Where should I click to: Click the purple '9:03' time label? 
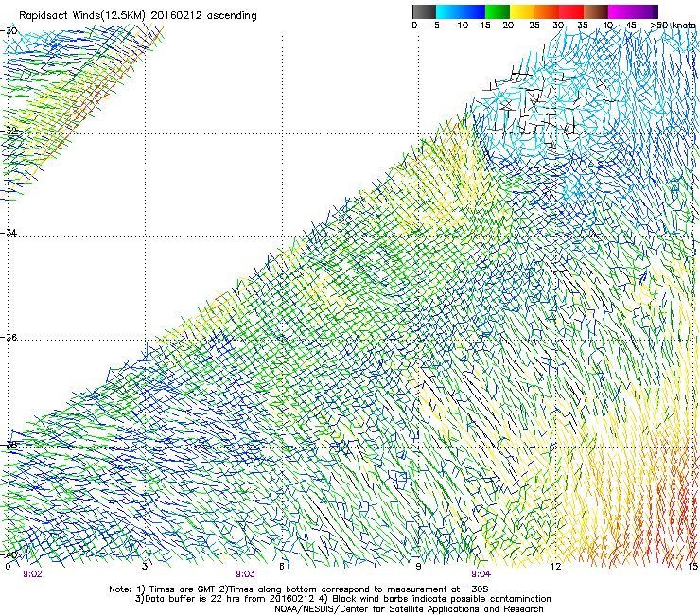coord(246,574)
